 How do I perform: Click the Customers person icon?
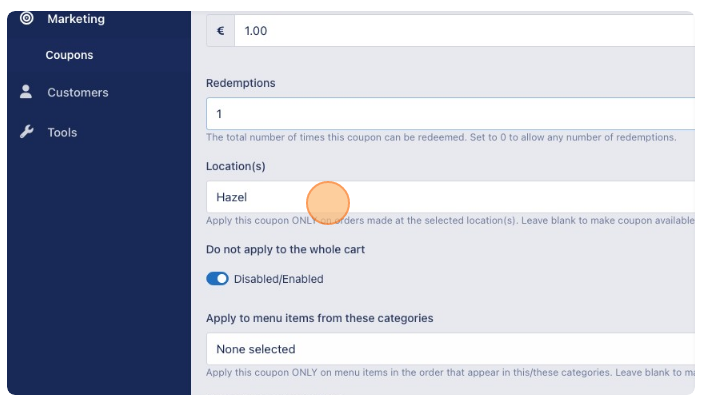pyautogui.click(x=26, y=92)
